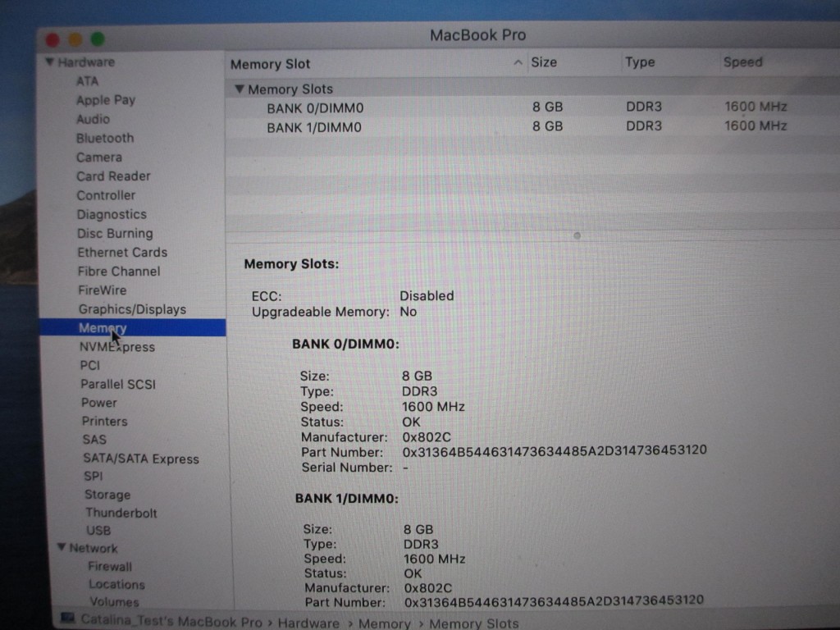Click Catalina_Test's MacBook Pro in path bar

click(x=171, y=622)
